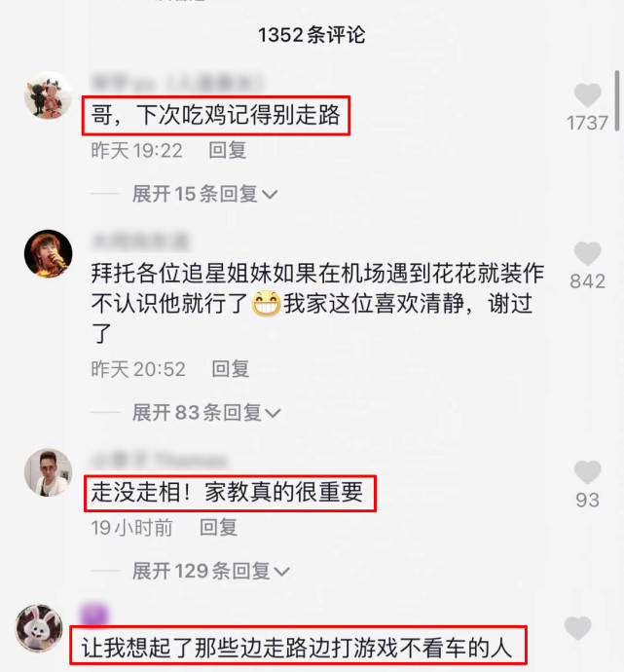Viewport: 624px width, 672px height.
Task: Click the comments list scrollbar
Action: point(617,100)
